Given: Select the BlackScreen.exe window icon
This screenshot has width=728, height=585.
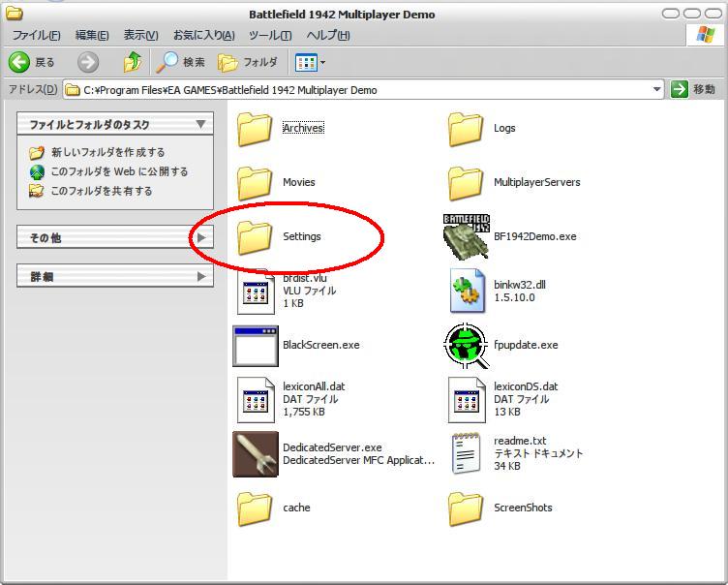Looking at the screenshot, I should pyautogui.click(x=256, y=346).
